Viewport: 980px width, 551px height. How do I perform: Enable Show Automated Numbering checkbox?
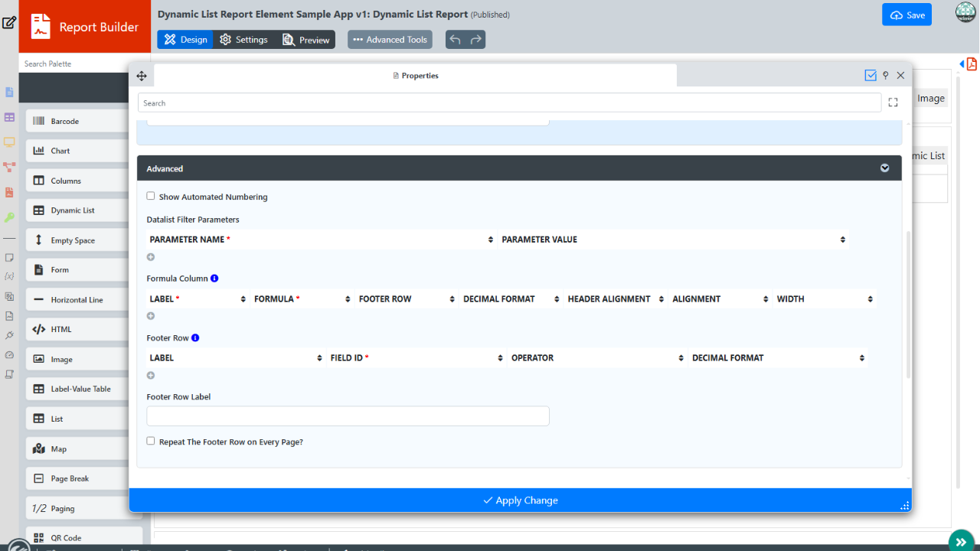coord(151,196)
